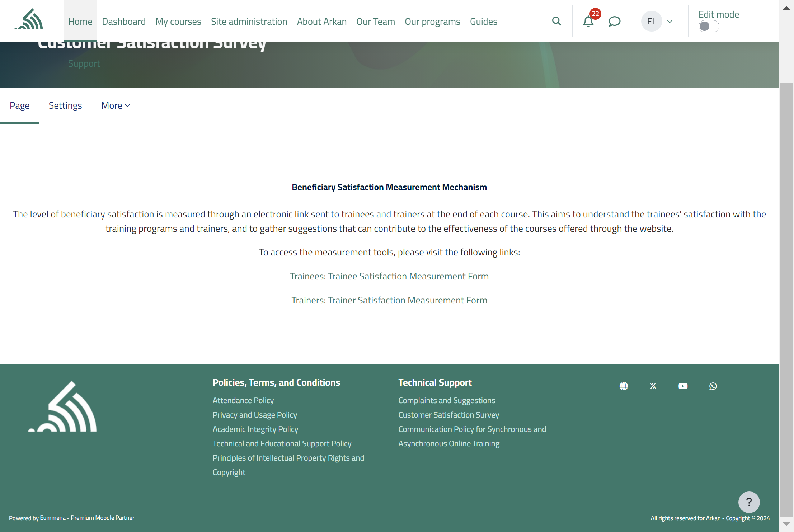
Task: Click heading 'Beneficiary Satisfaction Measurement Mechanism'
Action: (x=389, y=187)
